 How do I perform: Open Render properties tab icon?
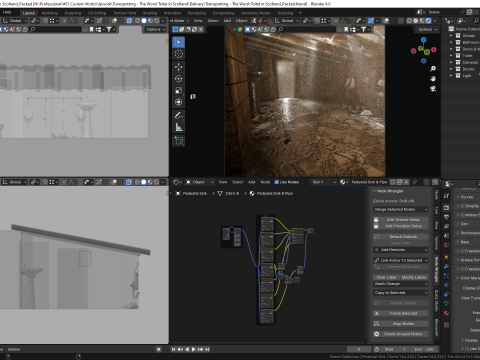point(446,208)
